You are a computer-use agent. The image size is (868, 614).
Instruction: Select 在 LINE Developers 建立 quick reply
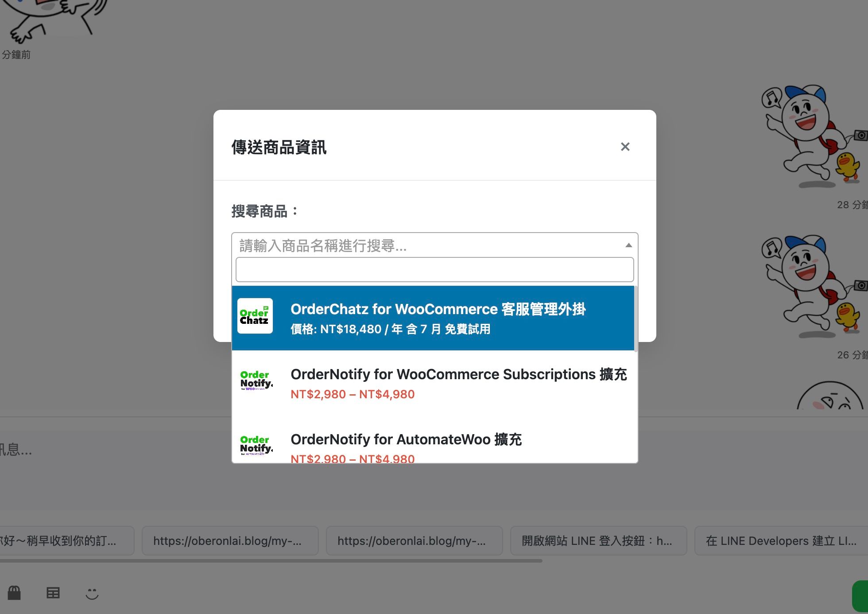tap(780, 540)
